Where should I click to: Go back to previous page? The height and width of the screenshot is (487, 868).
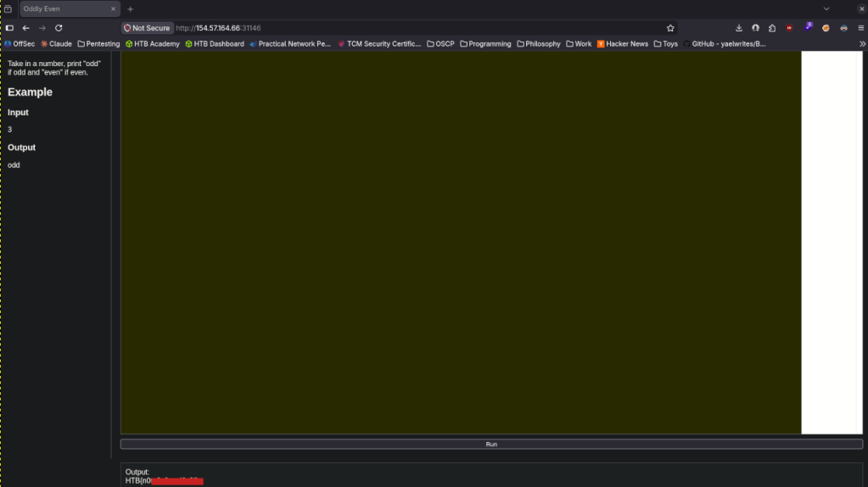[x=25, y=28]
